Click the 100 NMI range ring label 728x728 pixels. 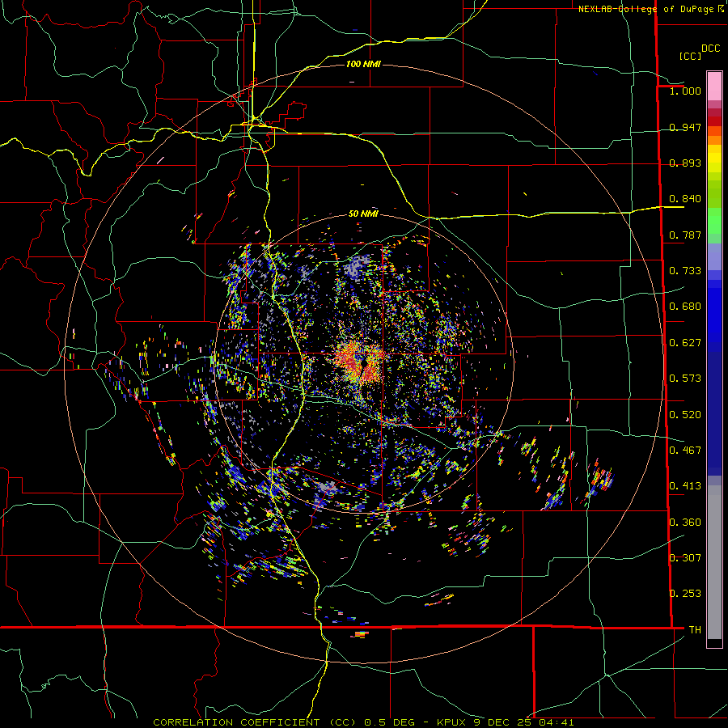363,64
